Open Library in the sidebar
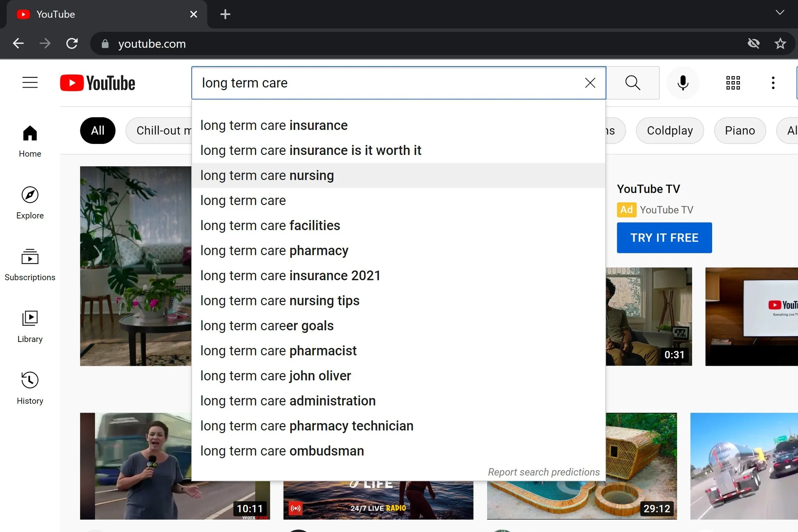The height and width of the screenshot is (532, 798). (x=30, y=326)
